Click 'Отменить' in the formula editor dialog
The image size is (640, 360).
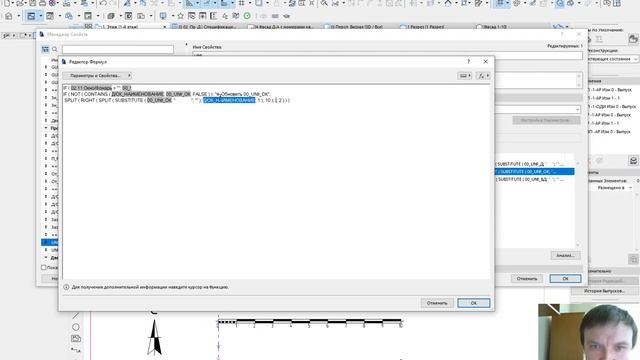coord(437,303)
